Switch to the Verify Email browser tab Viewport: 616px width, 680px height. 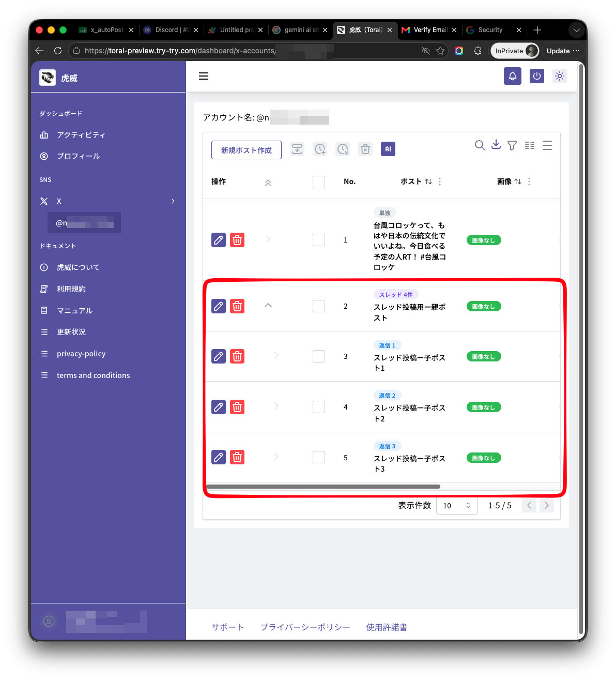[x=429, y=30]
